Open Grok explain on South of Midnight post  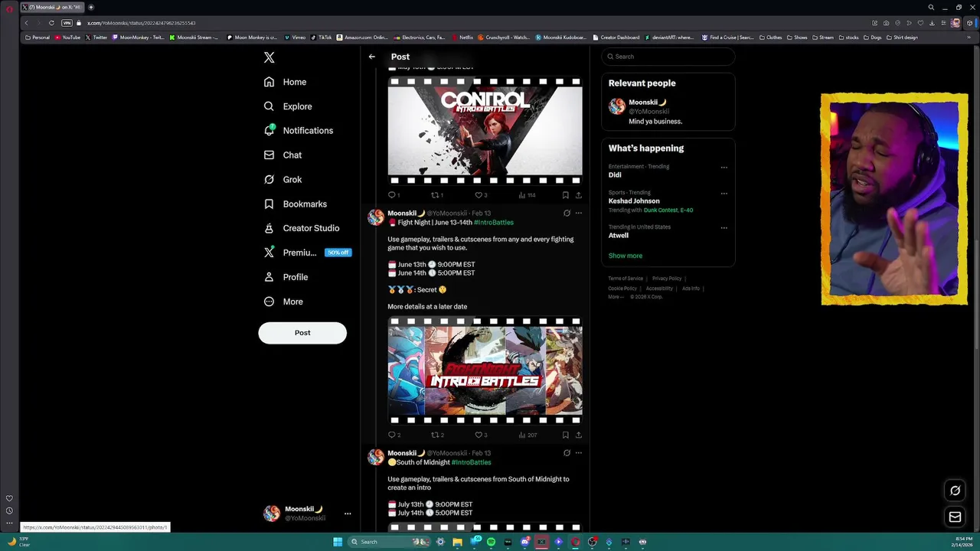pos(567,453)
